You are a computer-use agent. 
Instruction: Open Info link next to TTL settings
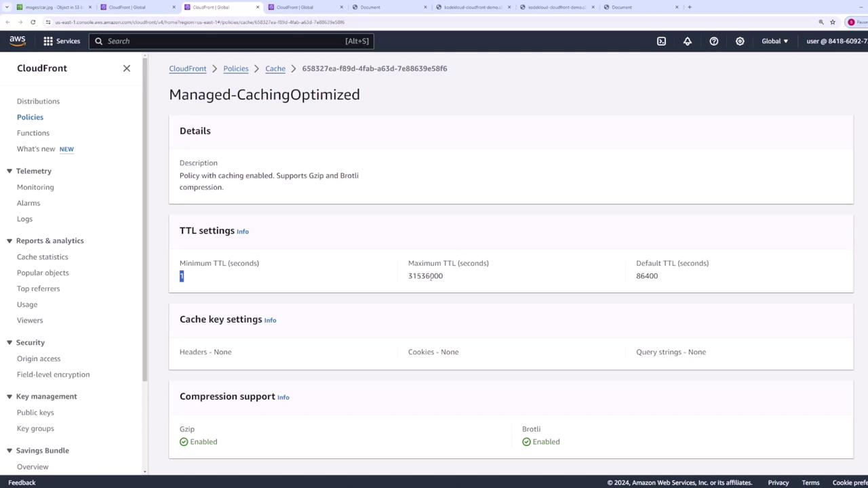click(243, 232)
